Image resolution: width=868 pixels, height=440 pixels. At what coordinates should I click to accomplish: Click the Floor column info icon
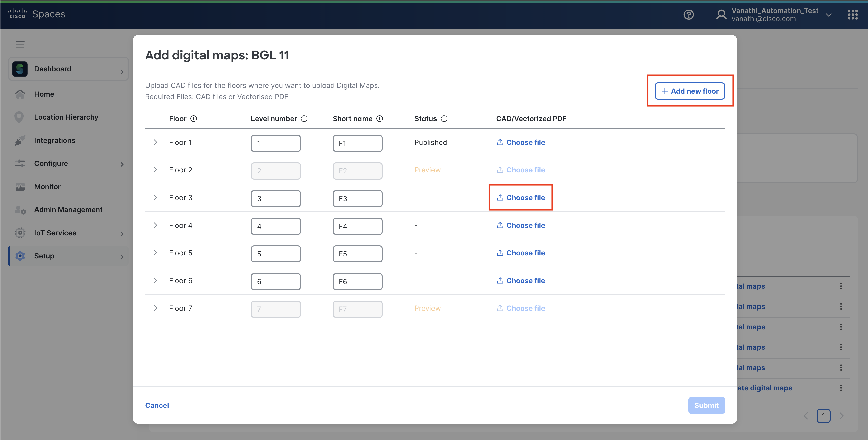193,118
